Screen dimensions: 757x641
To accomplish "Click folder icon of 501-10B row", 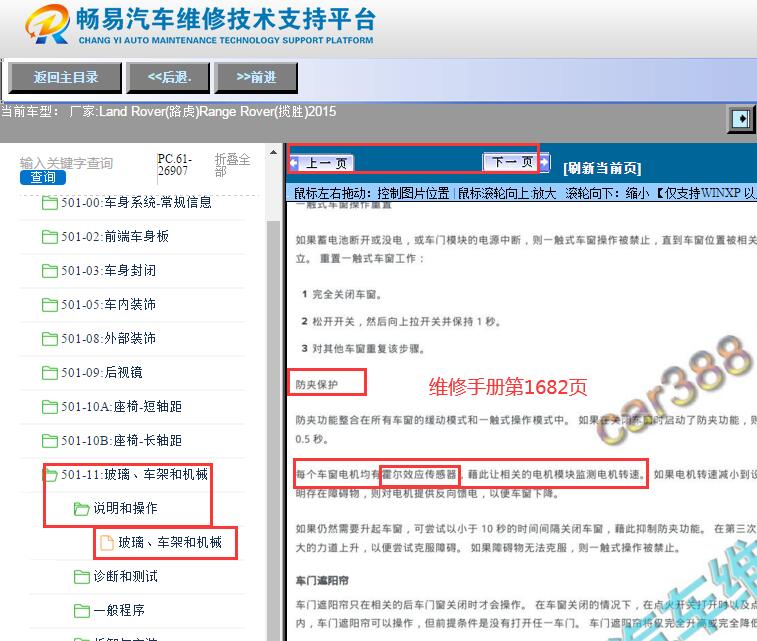I will coord(49,441).
